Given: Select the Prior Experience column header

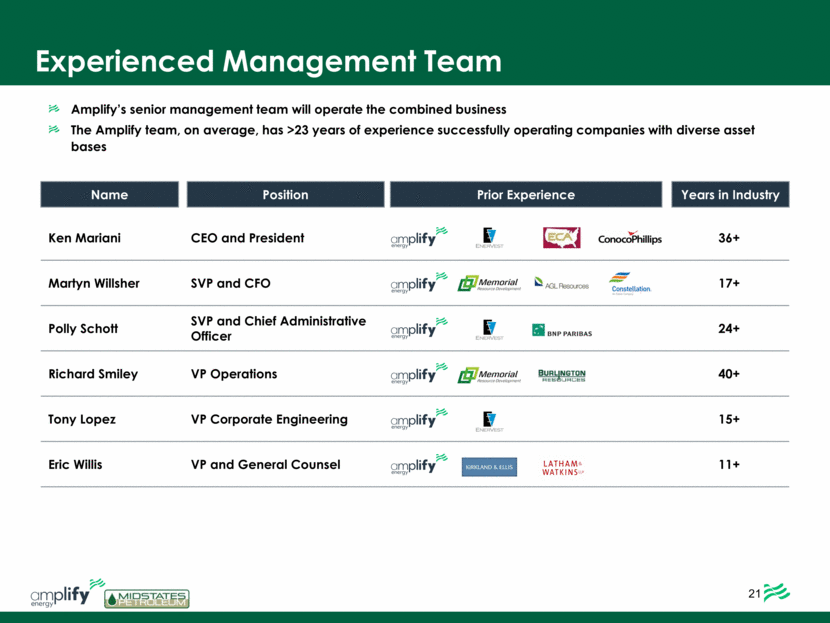Looking at the screenshot, I should (526, 194).
